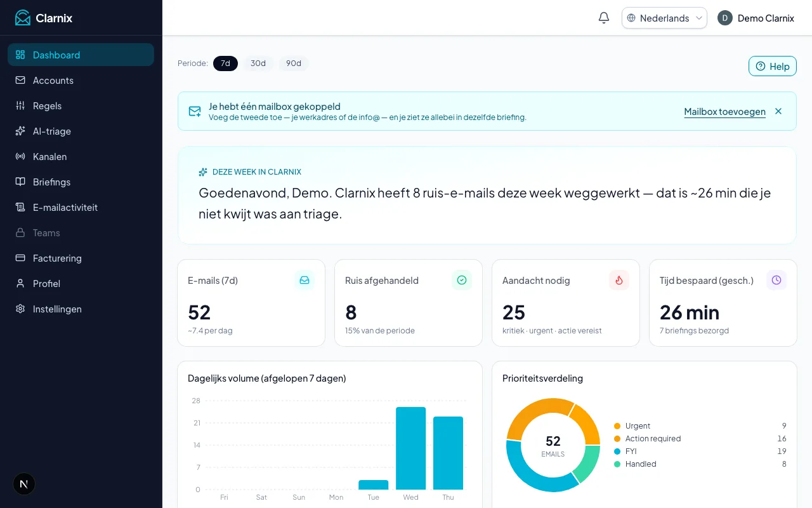Click the Urgent legend color dot

pos(617,426)
